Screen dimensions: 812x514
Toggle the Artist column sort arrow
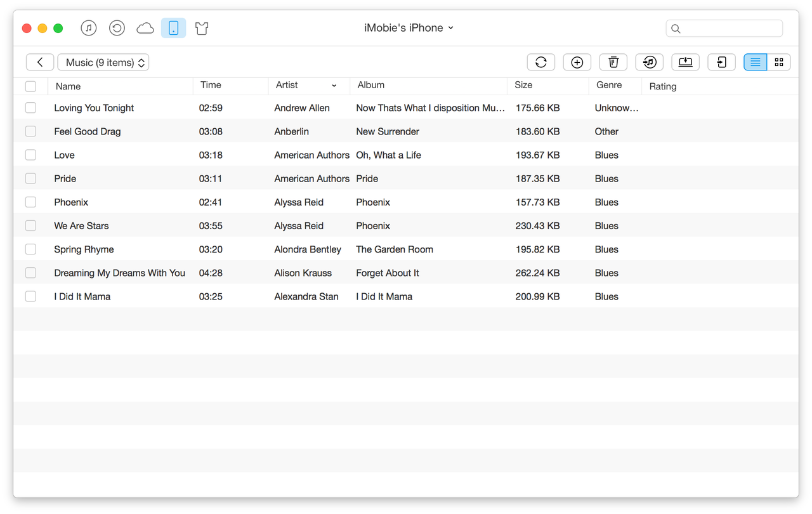point(334,86)
